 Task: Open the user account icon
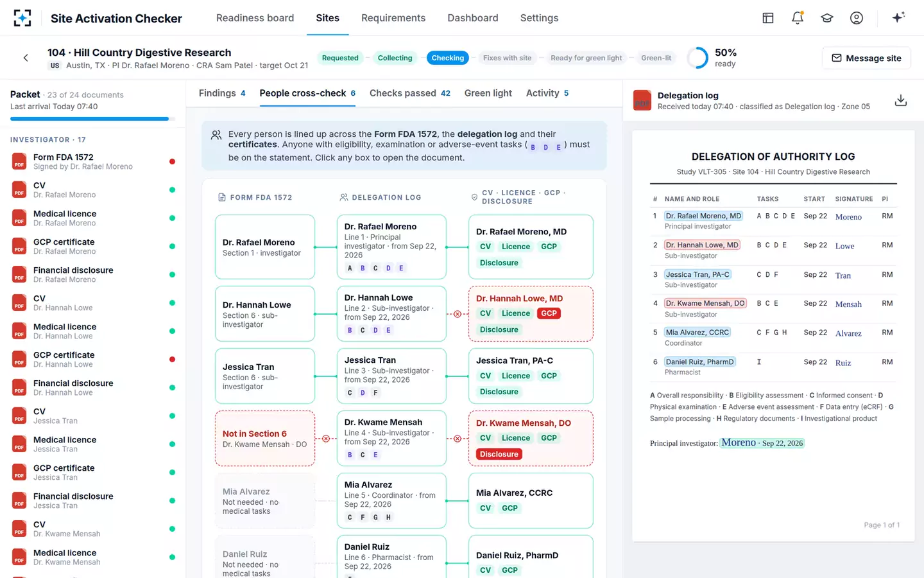click(x=857, y=18)
